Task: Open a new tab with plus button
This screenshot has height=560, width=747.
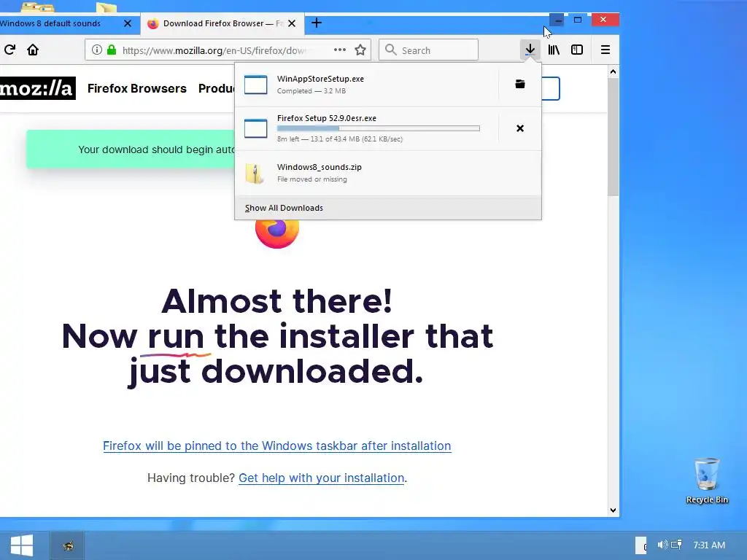Action: pyautogui.click(x=317, y=23)
